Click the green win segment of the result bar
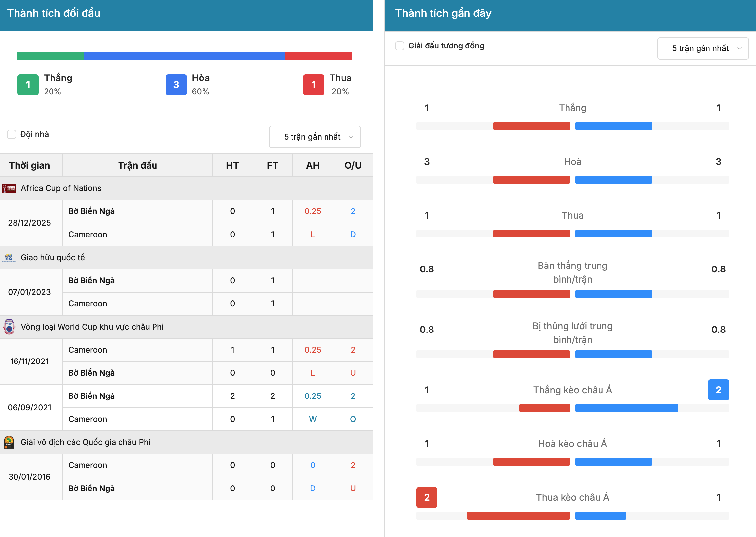This screenshot has width=756, height=537. (x=51, y=56)
